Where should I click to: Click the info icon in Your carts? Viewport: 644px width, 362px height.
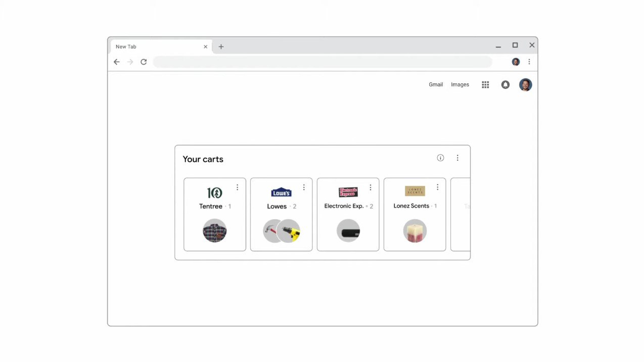pos(440,158)
